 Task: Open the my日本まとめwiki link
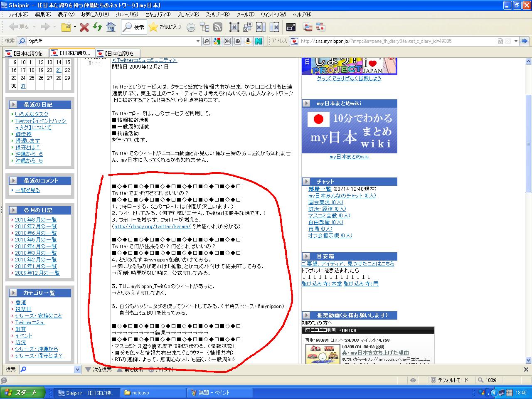tap(350, 157)
